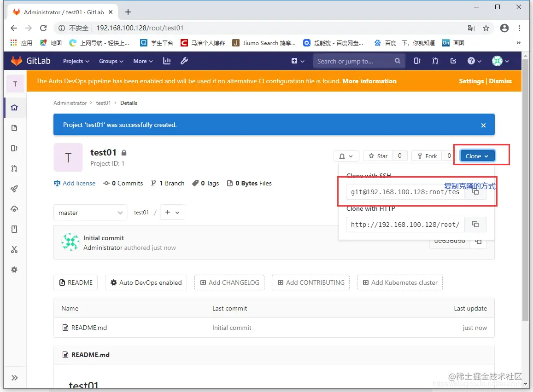Open the Projects dropdown menu
The image size is (533, 392).
76,61
